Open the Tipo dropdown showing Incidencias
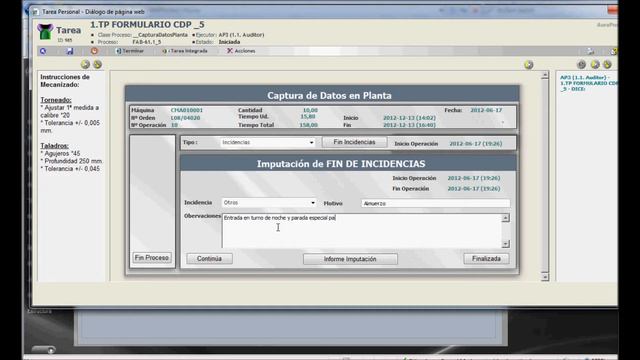Viewport: 640px width, 360px height. pos(267,142)
